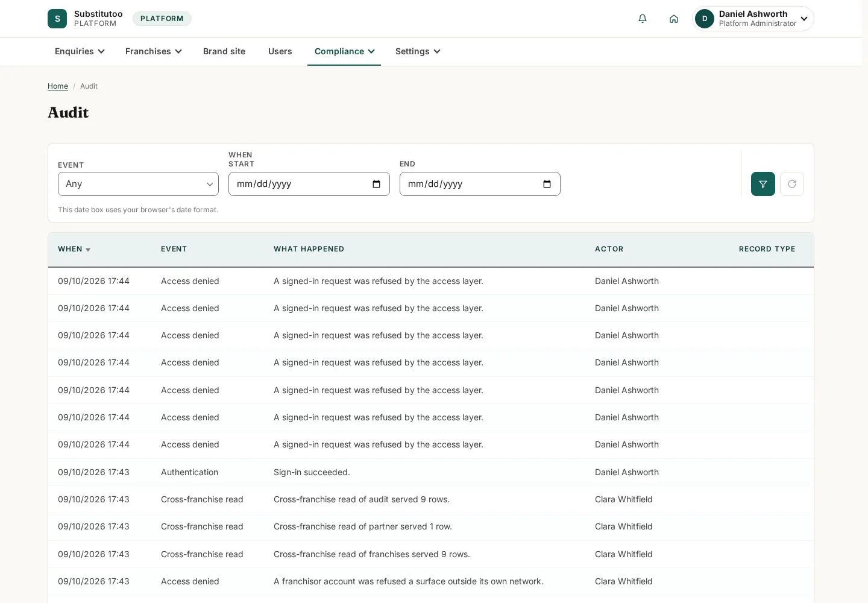
Task: Select 'Cross-franchise read of partner served 1 row.'
Action: 363,526
